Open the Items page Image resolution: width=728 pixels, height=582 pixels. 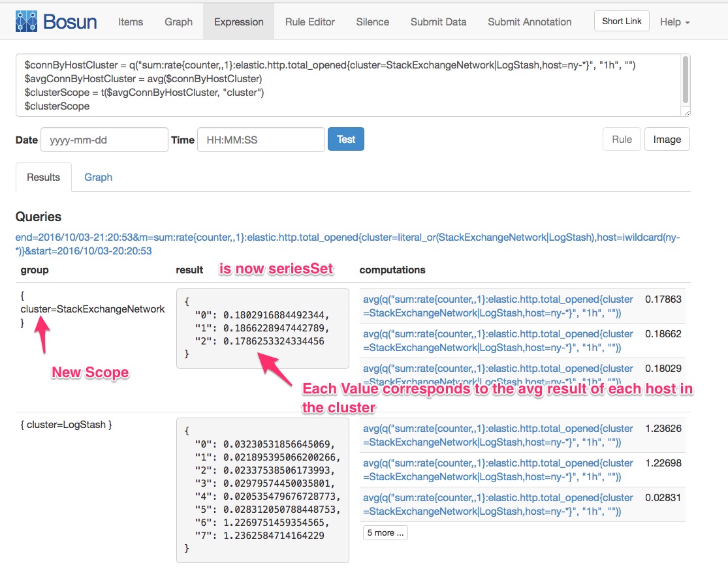[x=131, y=22]
